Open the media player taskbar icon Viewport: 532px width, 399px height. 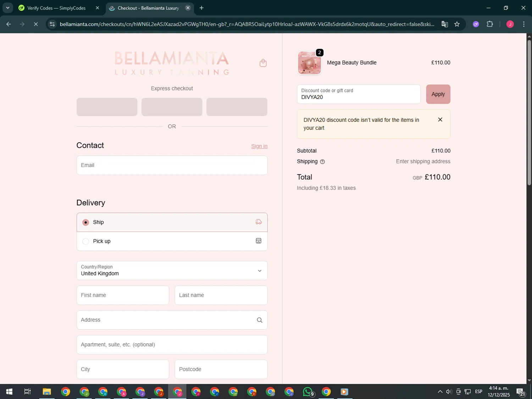pos(344,392)
